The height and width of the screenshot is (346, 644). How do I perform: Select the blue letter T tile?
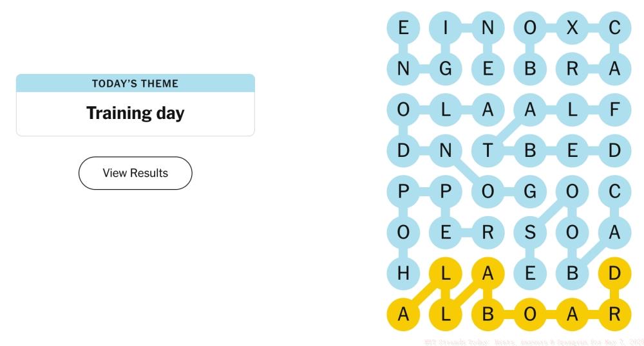[x=488, y=150]
